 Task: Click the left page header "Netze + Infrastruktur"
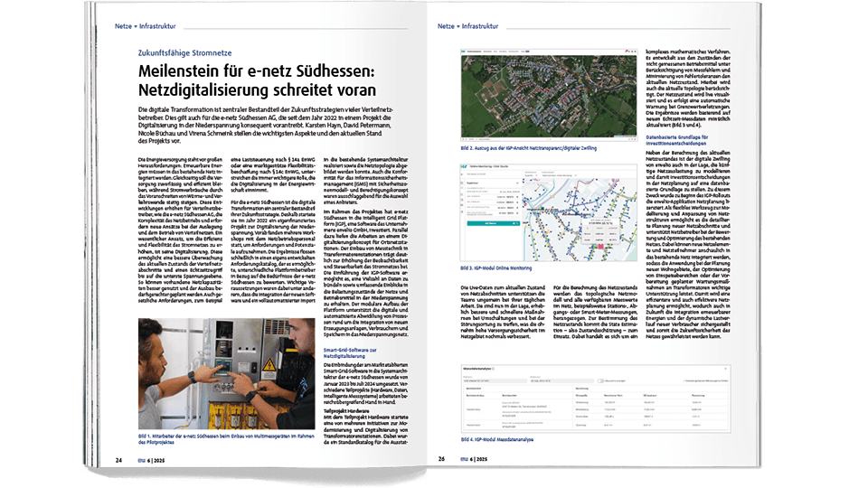tap(145, 26)
